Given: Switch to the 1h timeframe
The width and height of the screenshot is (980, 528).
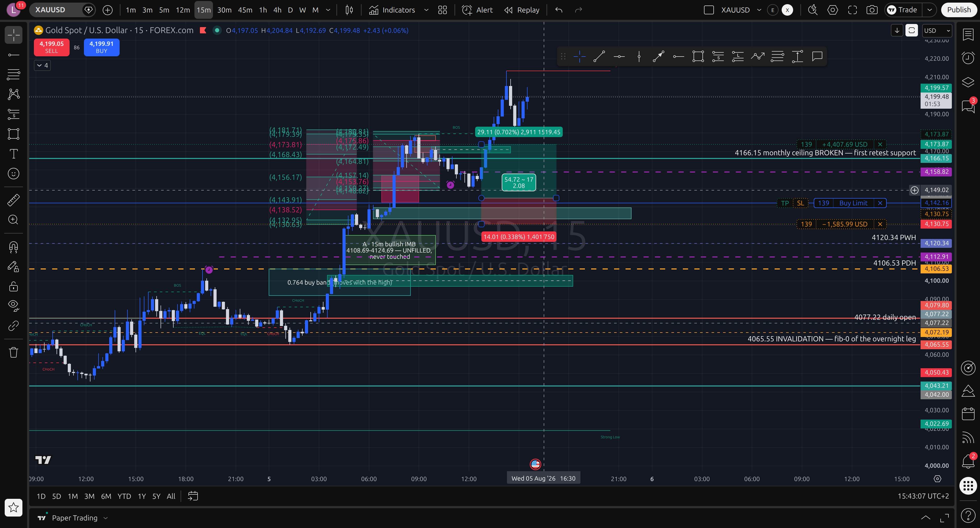Looking at the screenshot, I should coord(263,10).
